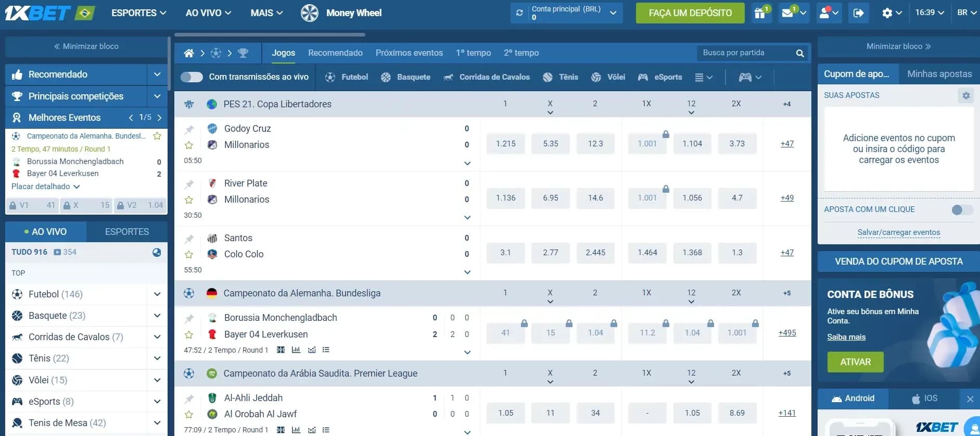Expand Principais competições block
The width and height of the screenshot is (980, 436).
coord(157,96)
